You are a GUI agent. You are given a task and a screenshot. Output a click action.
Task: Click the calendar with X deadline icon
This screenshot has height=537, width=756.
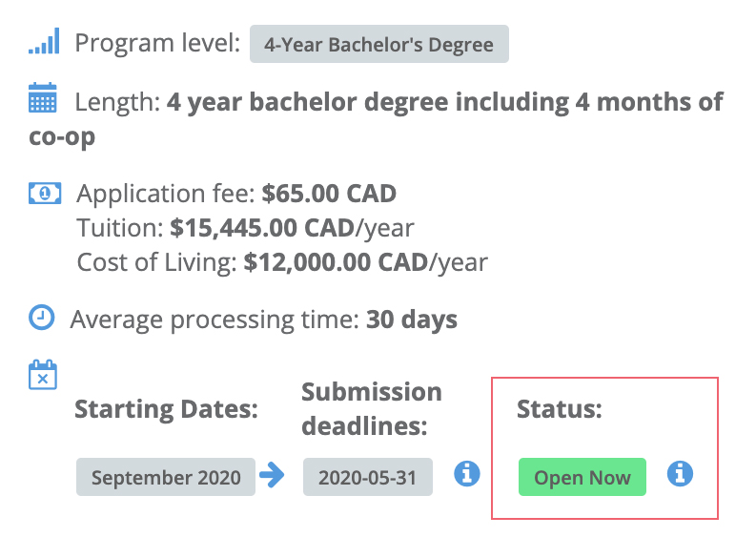pyautogui.click(x=43, y=375)
